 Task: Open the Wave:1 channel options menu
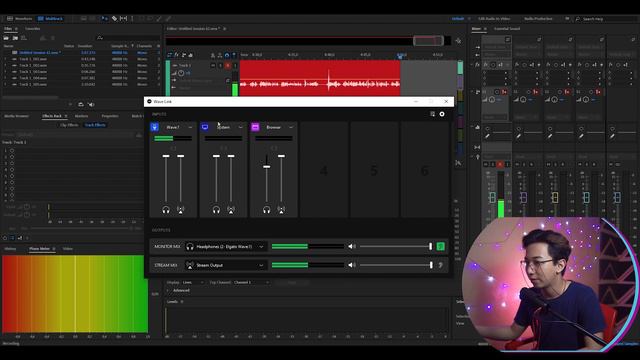pos(190,127)
